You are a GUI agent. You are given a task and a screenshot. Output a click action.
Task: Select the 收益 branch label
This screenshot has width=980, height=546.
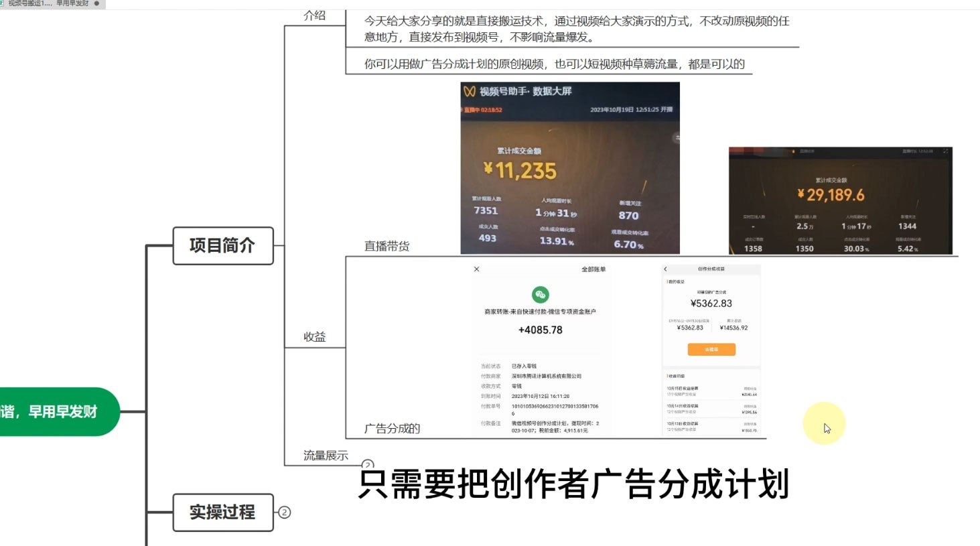tap(316, 337)
